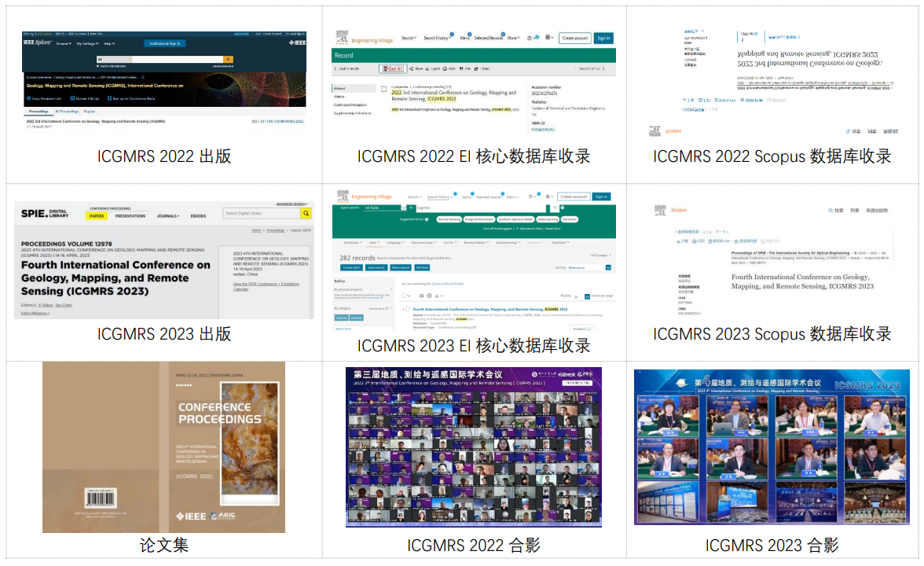Open the Browse dropdown in IEEE Xplore
This screenshot has width=924, height=566.
tap(64, 43)
